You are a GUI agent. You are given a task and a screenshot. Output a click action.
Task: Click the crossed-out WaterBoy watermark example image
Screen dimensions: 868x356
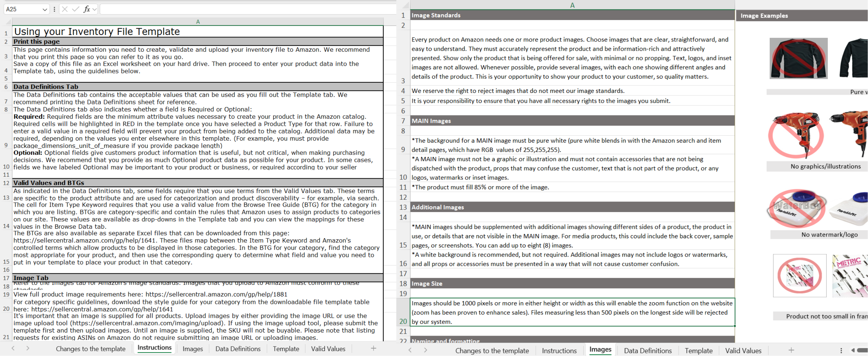pyautogui.click(x=797, y=208)
